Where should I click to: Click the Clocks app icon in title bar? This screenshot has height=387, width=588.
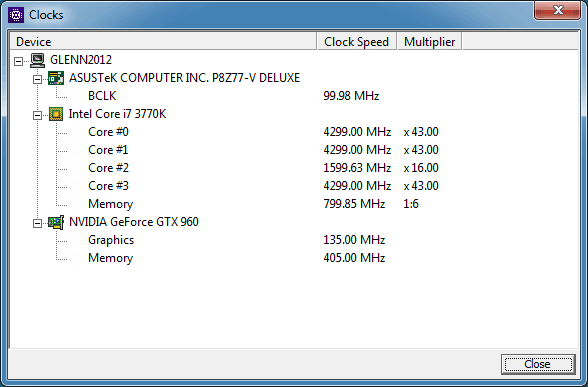click(16, 15)
